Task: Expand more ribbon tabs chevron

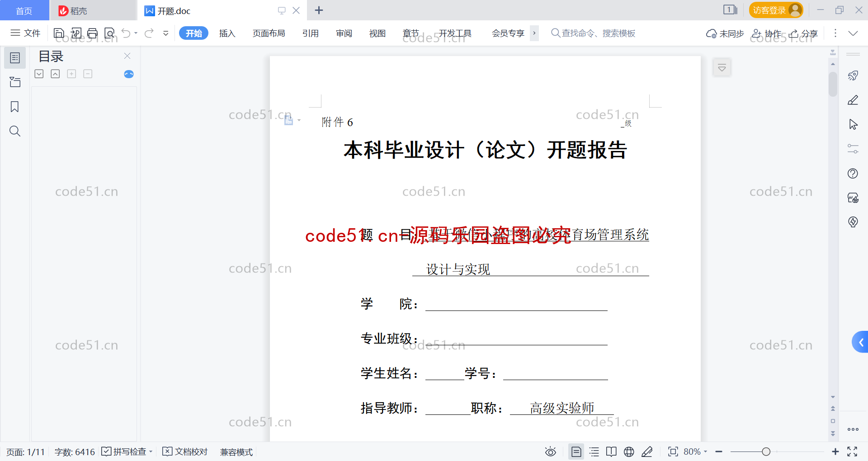Action: tap(534, 33)
